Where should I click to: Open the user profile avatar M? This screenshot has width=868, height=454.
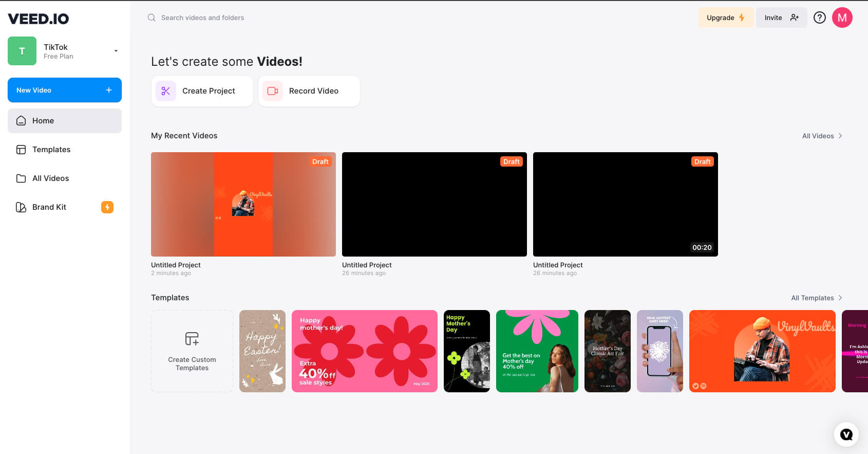coord(842,17)
